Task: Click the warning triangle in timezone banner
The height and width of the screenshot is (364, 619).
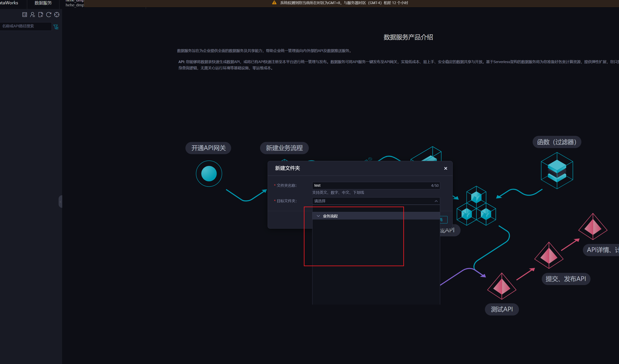Action: pos(274,3)
